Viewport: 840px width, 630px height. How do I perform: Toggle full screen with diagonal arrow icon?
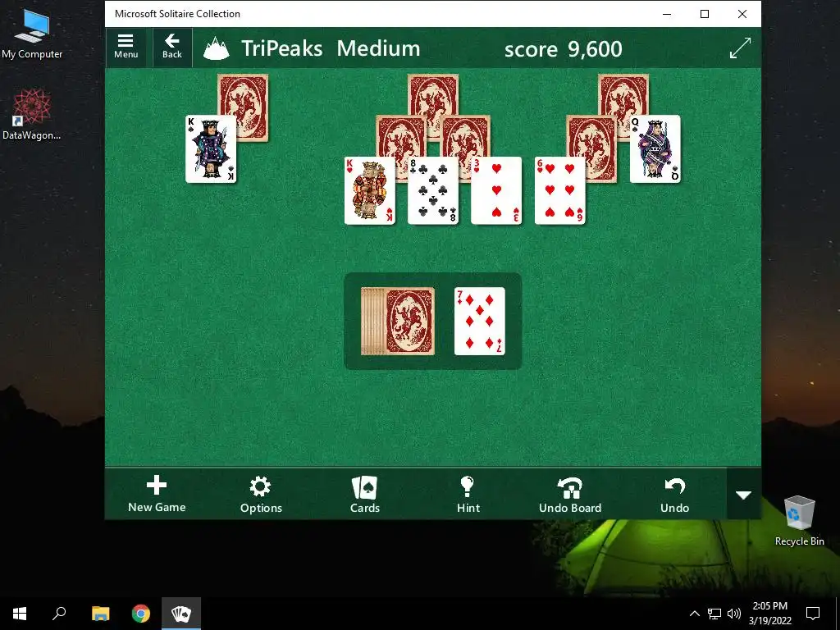pyautogui.click(x=741, y=48)
